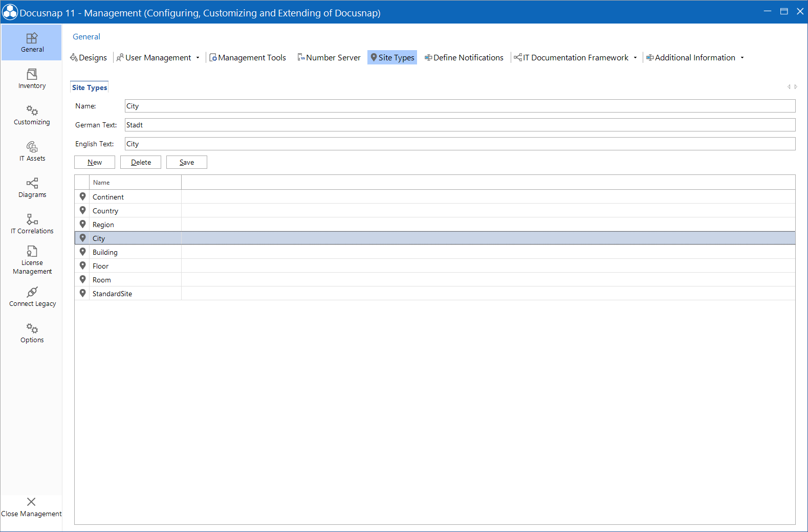The width and height of the screenshot is (808, 532).
Task: Sort list by Name column header
Action: coord(135,183)
